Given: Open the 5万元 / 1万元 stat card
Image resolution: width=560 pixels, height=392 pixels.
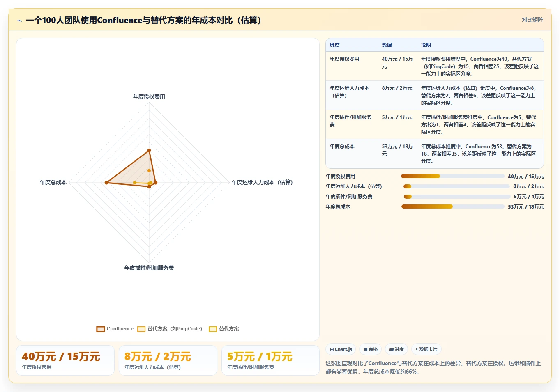Looking at the screenshot, I should [271, 360].
